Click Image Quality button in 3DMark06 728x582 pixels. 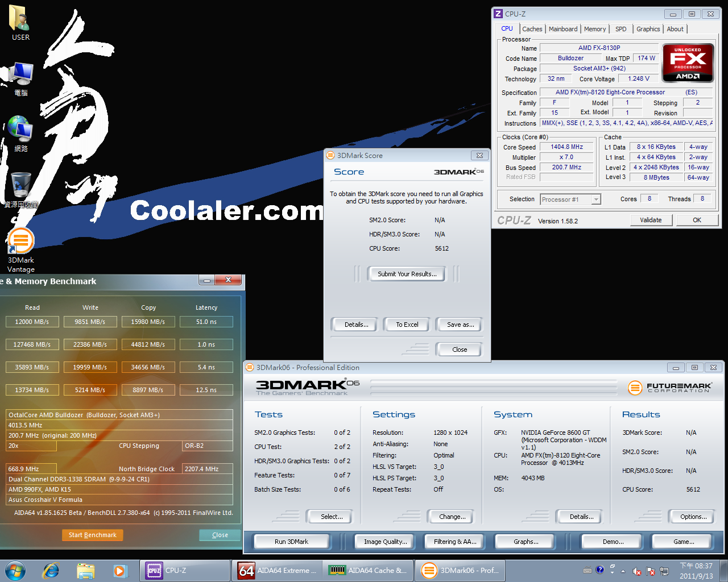[x=385, y=542]
